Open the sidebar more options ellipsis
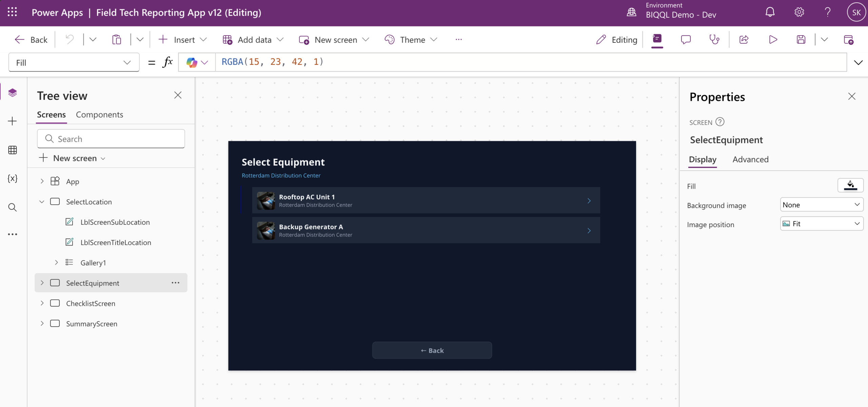868x407 pixels. click(13, 234)
